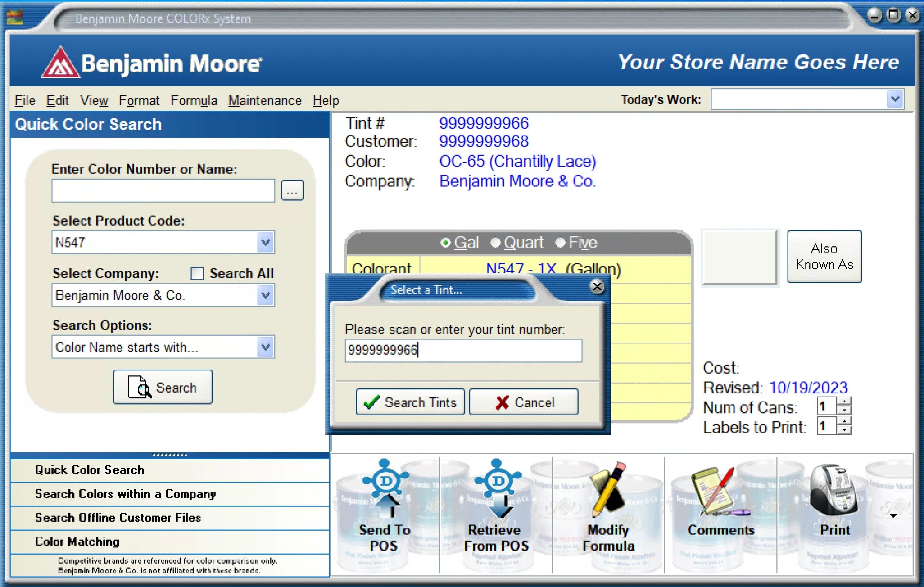
Task: Open the Search Options dropdown
Action: pyautogui.click(x=265, y=347)
